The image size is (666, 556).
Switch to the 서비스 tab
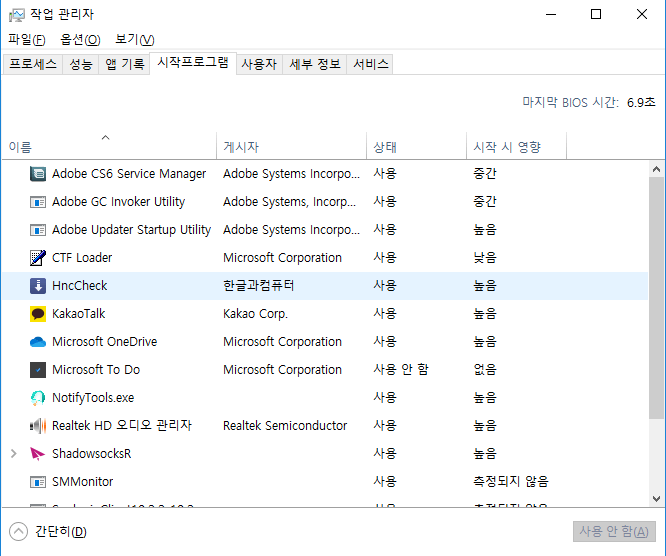(370, 64)
